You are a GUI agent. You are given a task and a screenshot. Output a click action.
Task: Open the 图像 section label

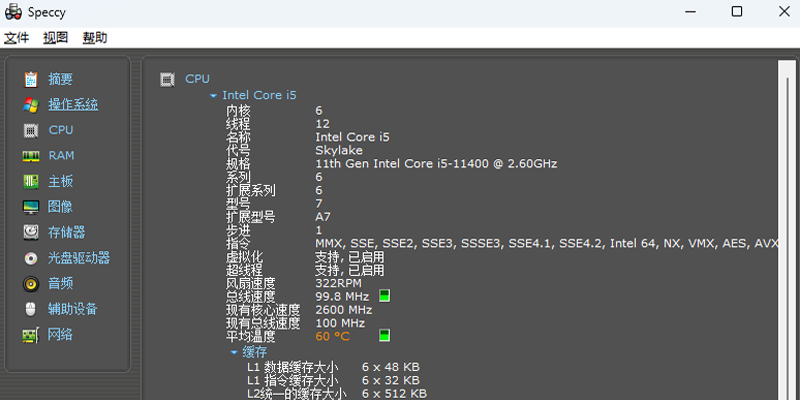pyautogui.click(x=61, y=207)
